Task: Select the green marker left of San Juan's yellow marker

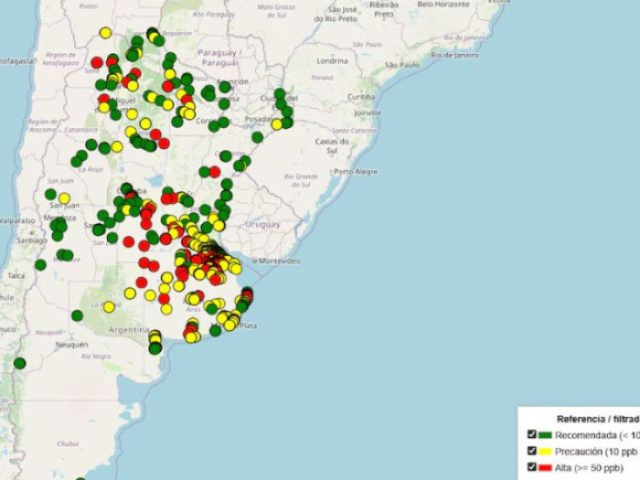Action: (x=51, y=194)
